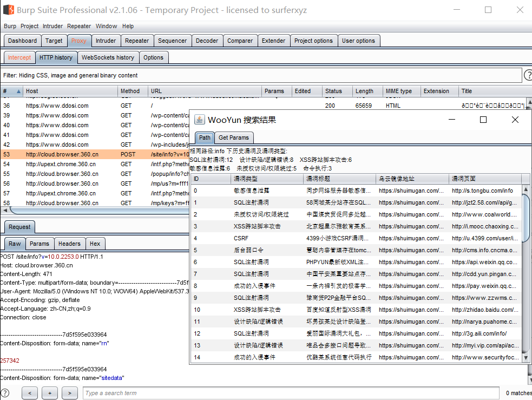Viewport: 532px width, 400px height.
Task: Open the Project options tab
Action: [313, 41]
